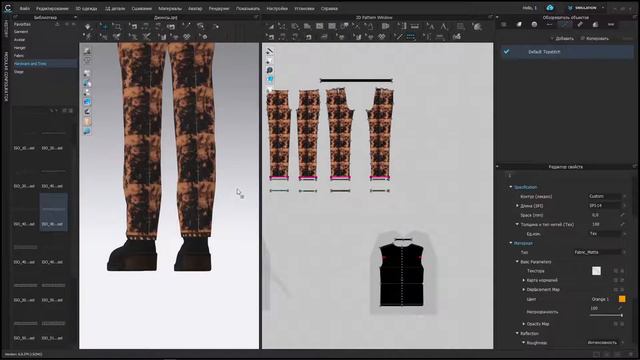
Task: Open the Fabric tab in Object Browser
Action: pyautogui.click(x=519, y=24)
